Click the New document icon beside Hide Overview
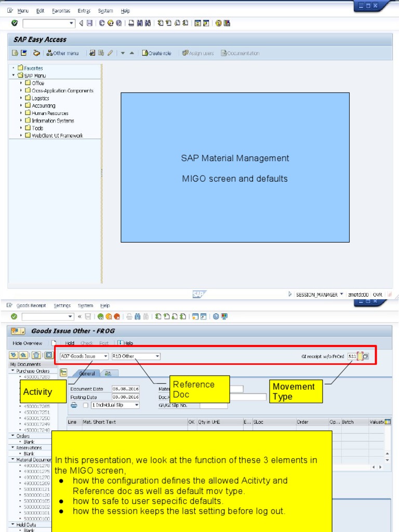The image size is (399, 532). tap(54, 343)
